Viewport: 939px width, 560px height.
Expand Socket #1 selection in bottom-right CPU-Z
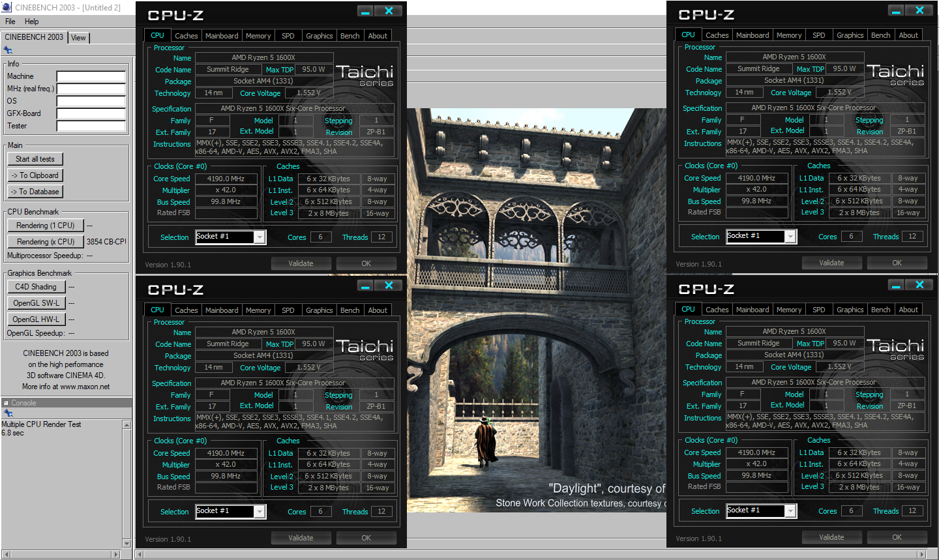pos(790,511)
